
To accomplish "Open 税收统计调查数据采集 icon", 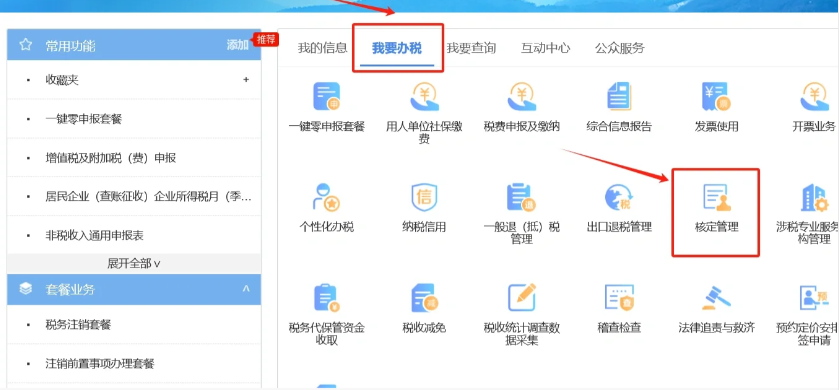I will click(x=522, y=297).
